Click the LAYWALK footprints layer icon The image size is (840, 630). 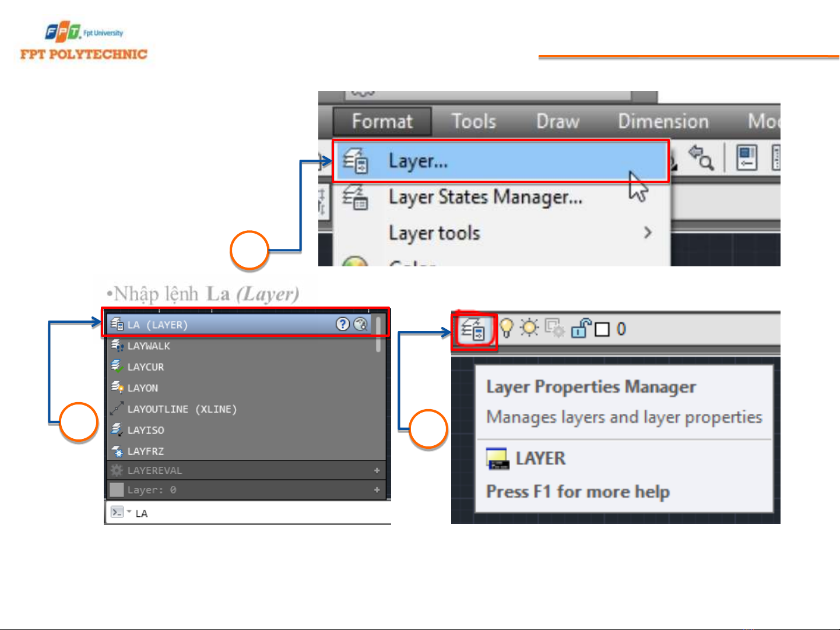coord(117,346)
